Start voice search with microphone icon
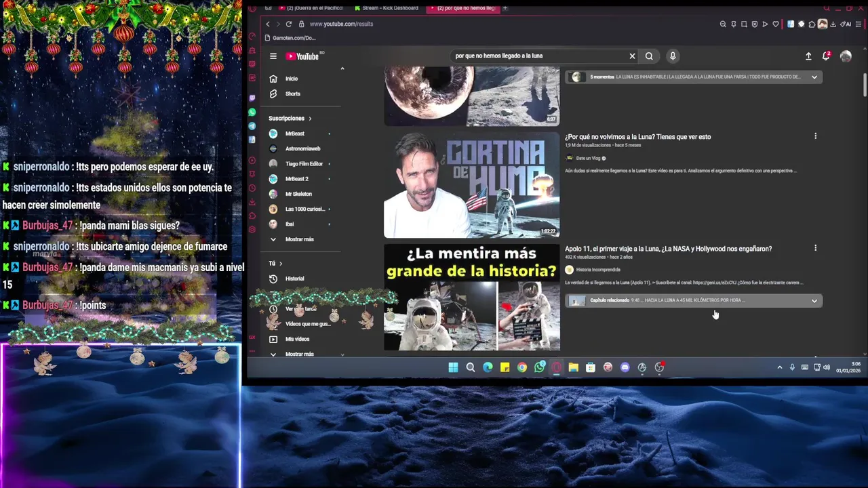The height and width of the screenshot is (488, 868). coord(673,56)
